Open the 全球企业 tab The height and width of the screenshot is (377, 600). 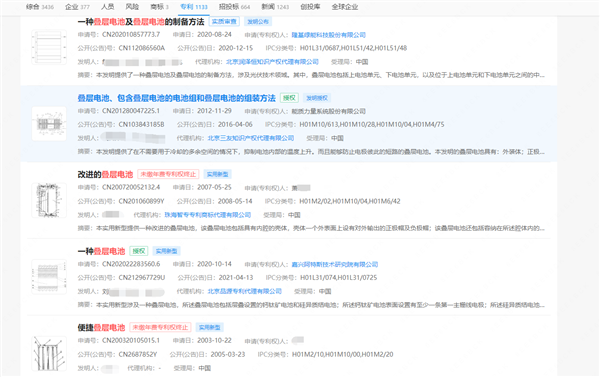344,7
